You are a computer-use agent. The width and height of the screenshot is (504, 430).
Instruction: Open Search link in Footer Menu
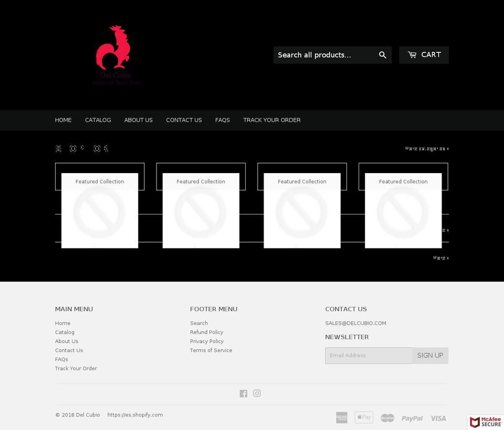coord(199,323)
